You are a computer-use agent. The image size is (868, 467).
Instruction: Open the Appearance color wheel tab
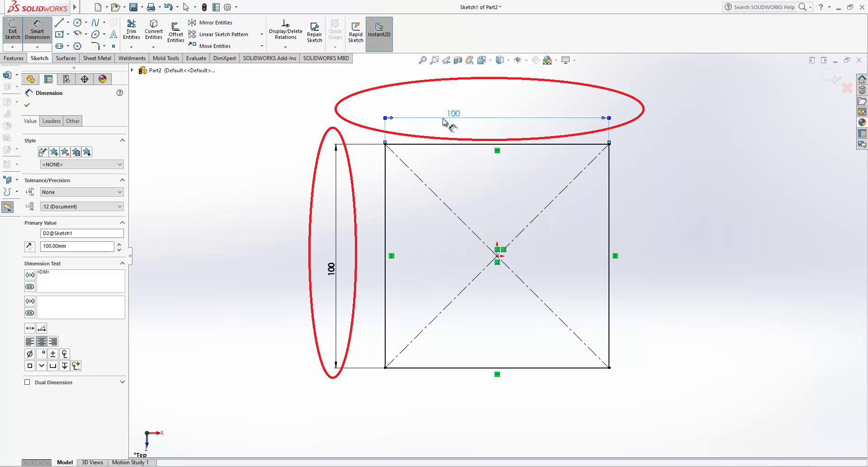(x=103, y=79)
